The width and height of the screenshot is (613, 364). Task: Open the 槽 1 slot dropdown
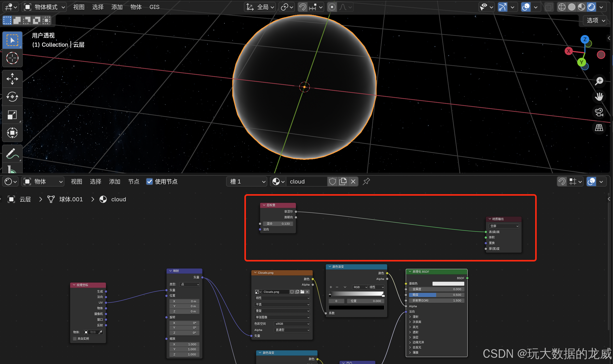(247, 181)
